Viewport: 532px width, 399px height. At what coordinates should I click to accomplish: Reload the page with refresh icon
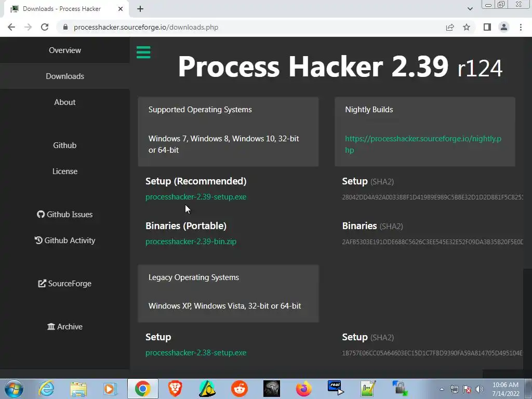45,27
